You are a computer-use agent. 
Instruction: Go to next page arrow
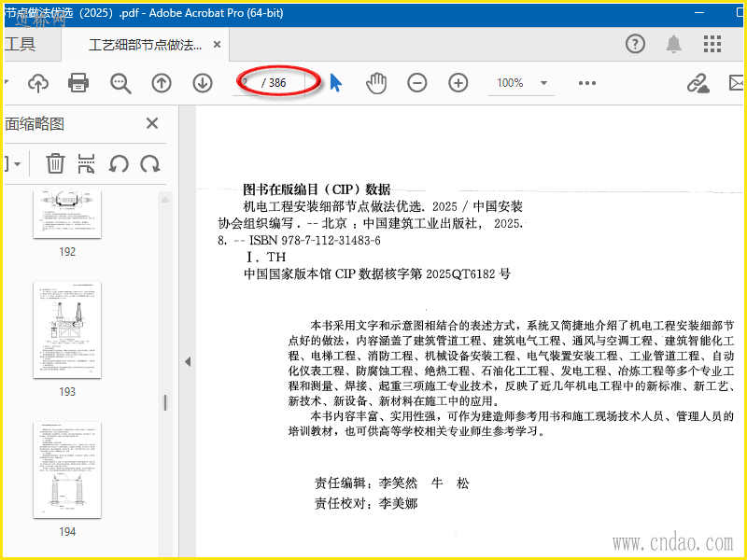[x=203, y=83]
